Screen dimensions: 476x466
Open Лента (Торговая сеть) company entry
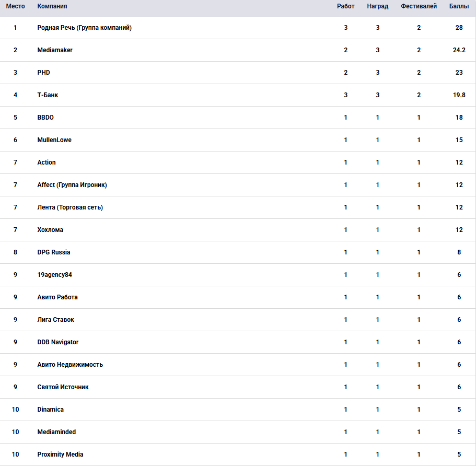[x=70, y=207]
